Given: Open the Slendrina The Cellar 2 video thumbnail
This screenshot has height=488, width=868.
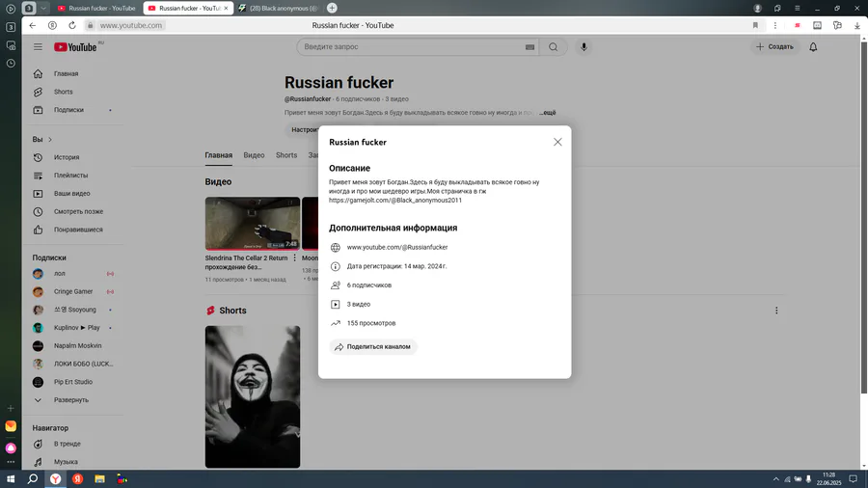Looking at the screenshot, I should tap(253, 224).
